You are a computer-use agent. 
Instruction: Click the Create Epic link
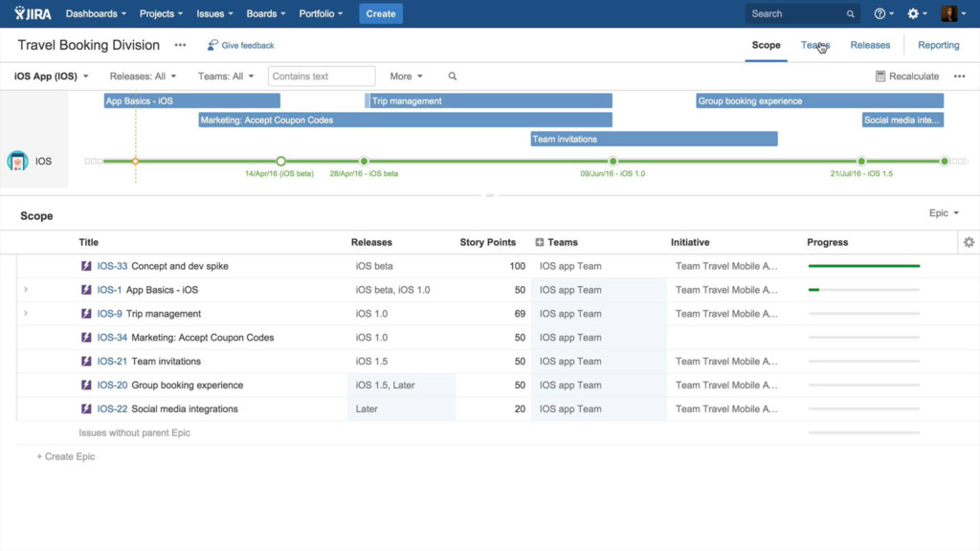click(x=66, y=456)
